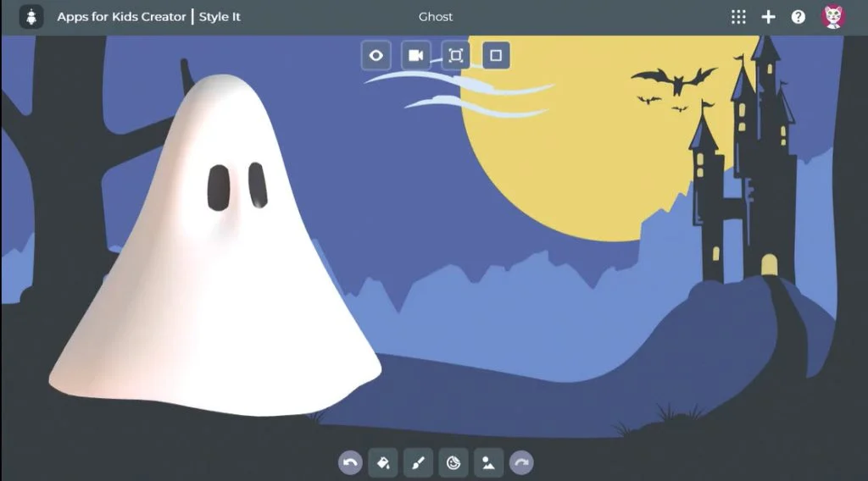This screenshot has height=481, width=868.
Task: Toggle the eye visibility view button
Action: coord(376,55)
